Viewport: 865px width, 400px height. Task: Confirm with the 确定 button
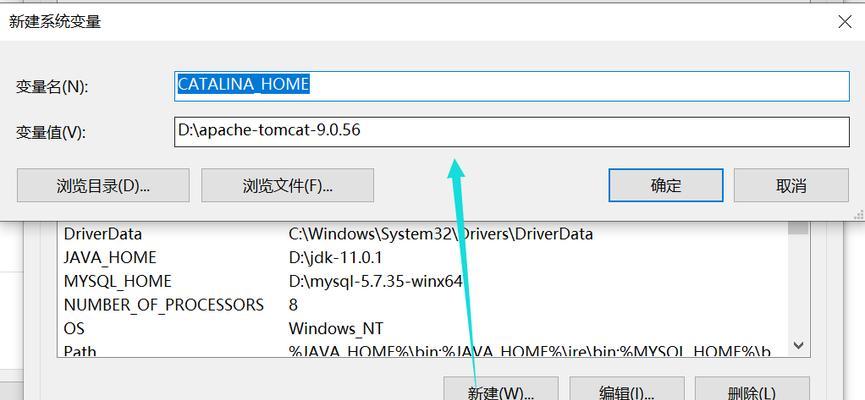point(666,185)
